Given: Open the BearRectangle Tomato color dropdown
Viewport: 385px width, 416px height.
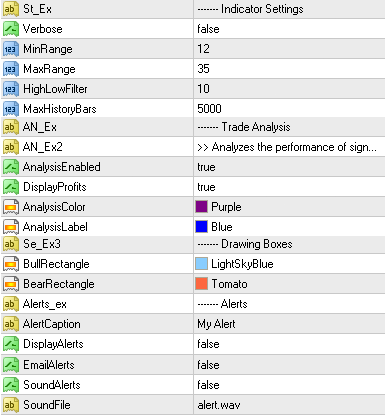Looking at the screenshot, I should point(289,284).
